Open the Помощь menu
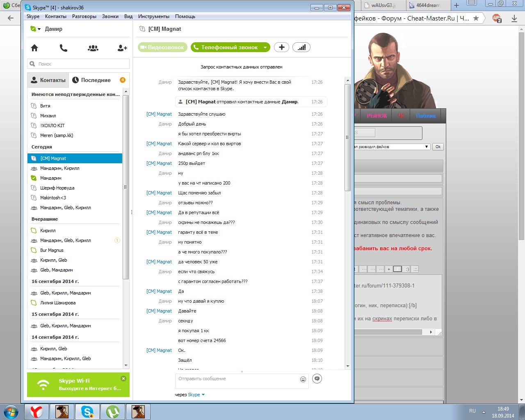 click(185, 16)
